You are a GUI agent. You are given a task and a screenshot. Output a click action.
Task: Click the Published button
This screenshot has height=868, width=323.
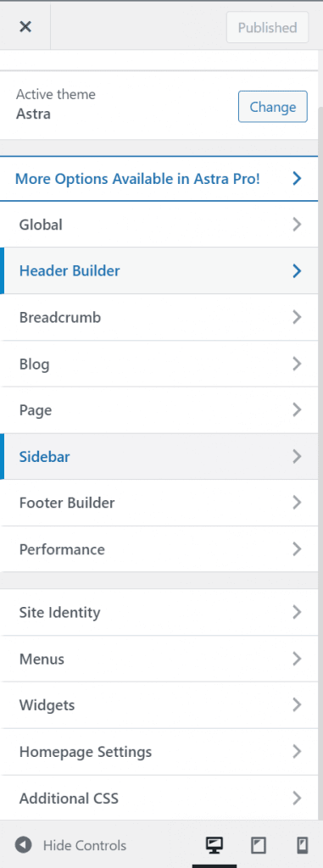tap(268, 27)
